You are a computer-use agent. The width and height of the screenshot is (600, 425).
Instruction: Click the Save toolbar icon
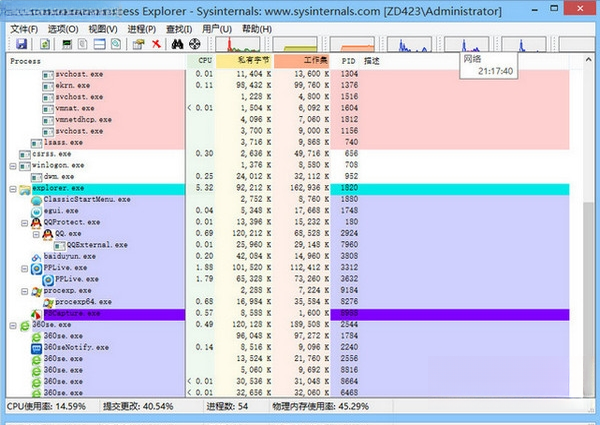22,44
